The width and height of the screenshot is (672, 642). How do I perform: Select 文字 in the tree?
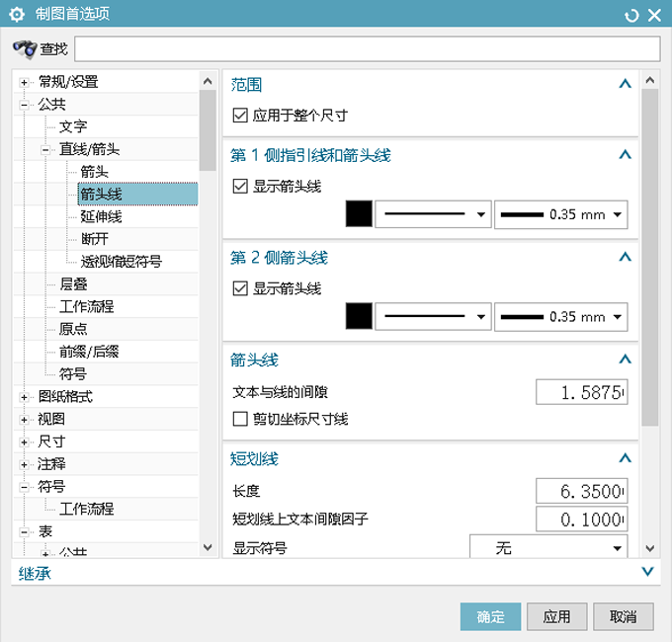point(73,126)
